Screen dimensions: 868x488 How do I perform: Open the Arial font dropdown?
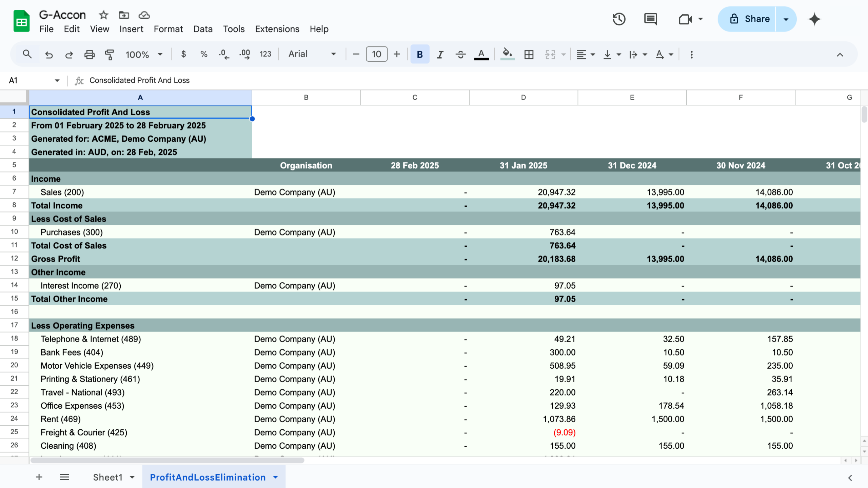[x=312, y=54]
